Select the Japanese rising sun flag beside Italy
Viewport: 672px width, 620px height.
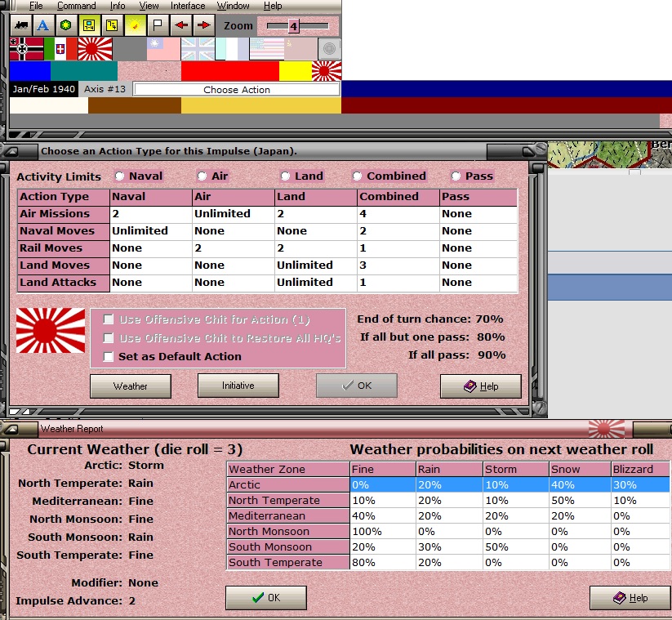coord(96,49)
